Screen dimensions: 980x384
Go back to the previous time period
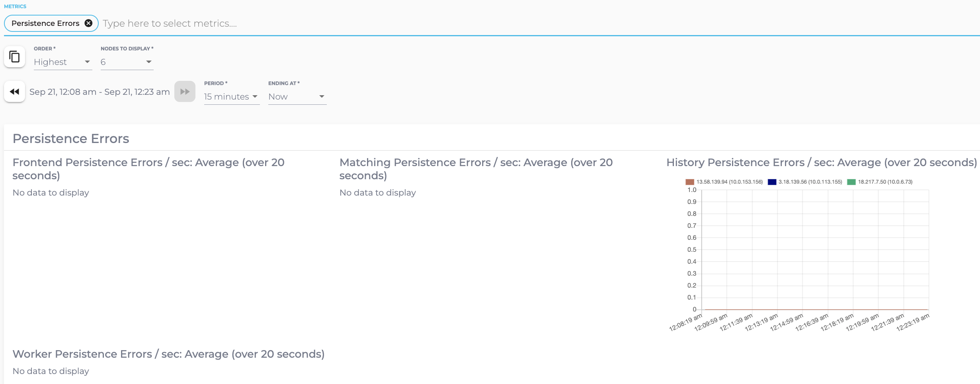[x=15, y=92]
